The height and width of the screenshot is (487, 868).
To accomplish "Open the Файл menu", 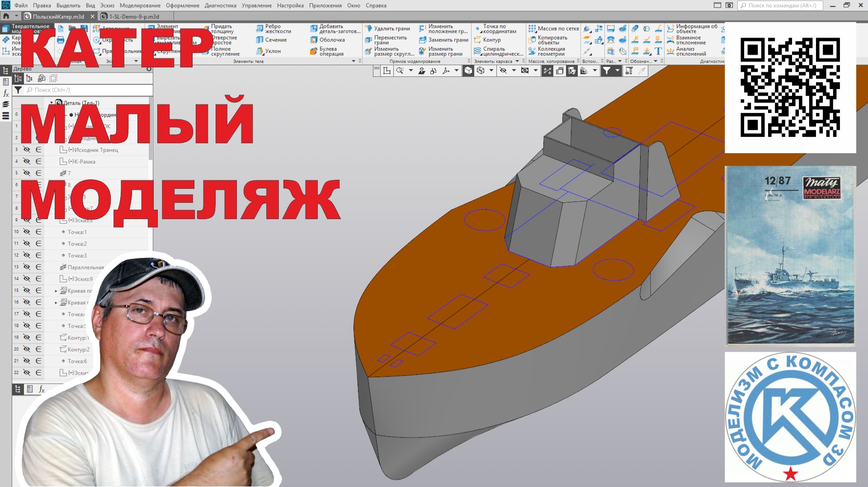I will click(21, 5).
